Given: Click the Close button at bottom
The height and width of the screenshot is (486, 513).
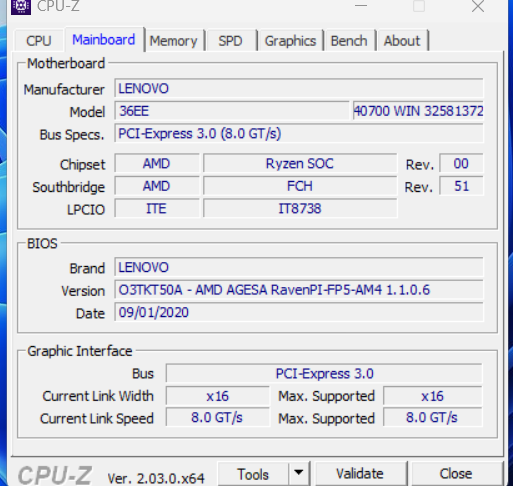Looking at the screenshot, I should tap(456, 473).
